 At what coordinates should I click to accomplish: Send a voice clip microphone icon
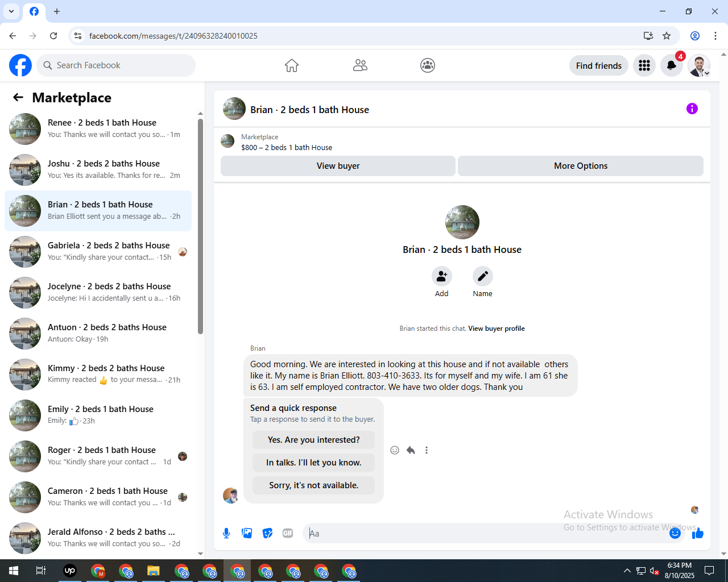tap(226, 533)
